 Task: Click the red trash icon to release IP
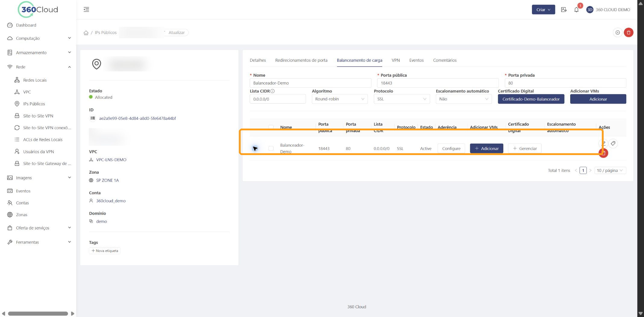point(629,33)
